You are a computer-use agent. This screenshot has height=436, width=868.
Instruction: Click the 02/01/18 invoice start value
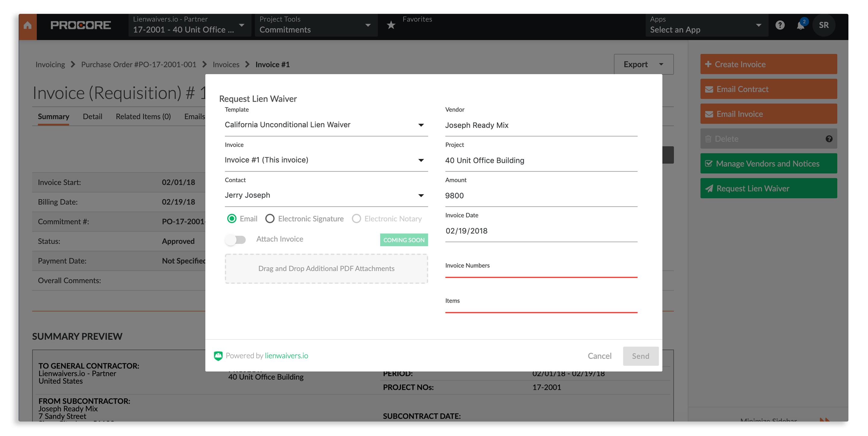pyautogui.click(x=178, y=182)
